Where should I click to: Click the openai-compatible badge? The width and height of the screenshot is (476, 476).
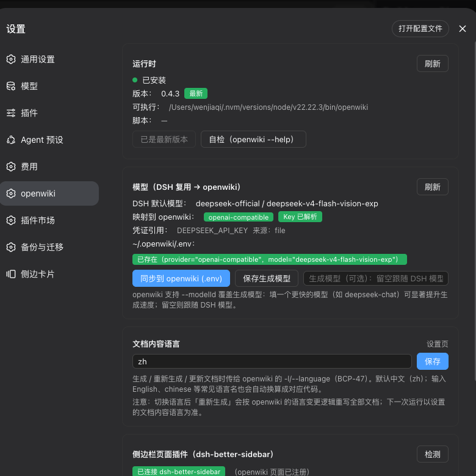(x=238, y=217)
